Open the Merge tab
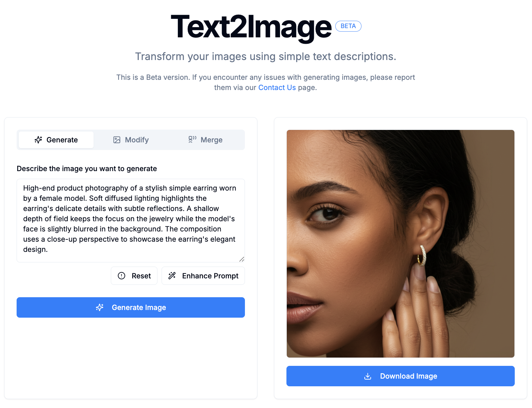This screenshot has height=408, width=532. pos(206,140)
